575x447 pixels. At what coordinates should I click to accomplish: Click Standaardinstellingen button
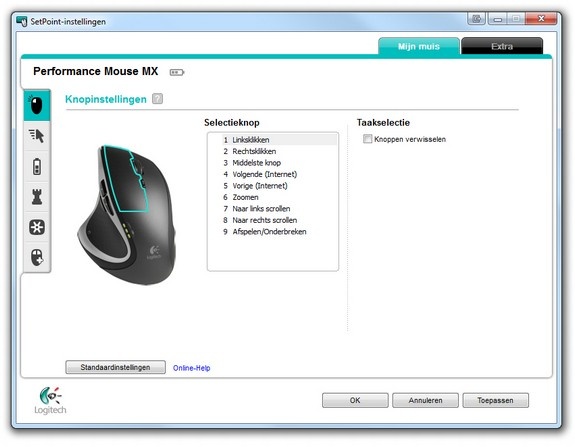116,367
